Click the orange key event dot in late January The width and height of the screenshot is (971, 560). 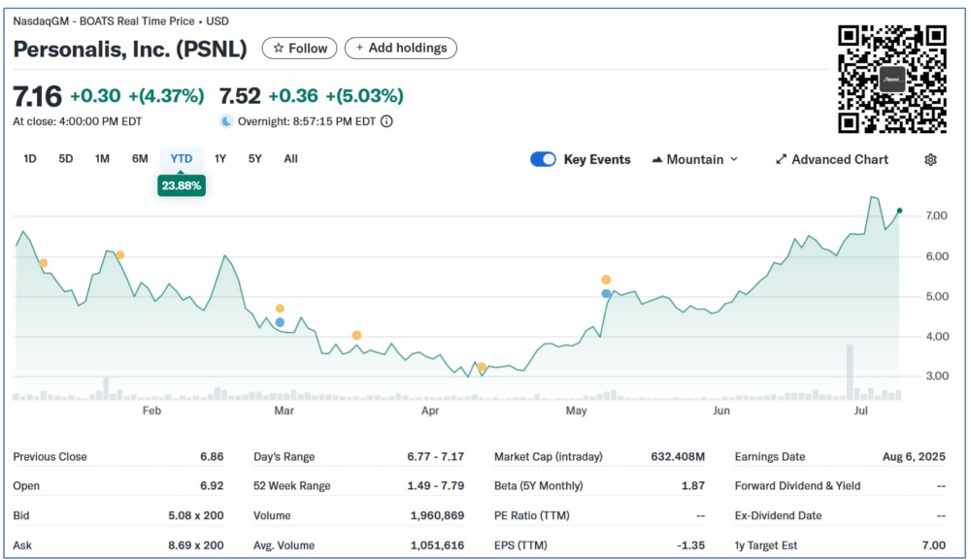120,255
